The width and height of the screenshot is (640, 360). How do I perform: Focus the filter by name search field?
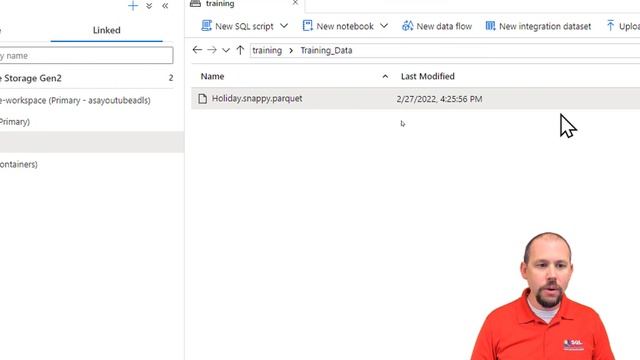tap(86, 56)
